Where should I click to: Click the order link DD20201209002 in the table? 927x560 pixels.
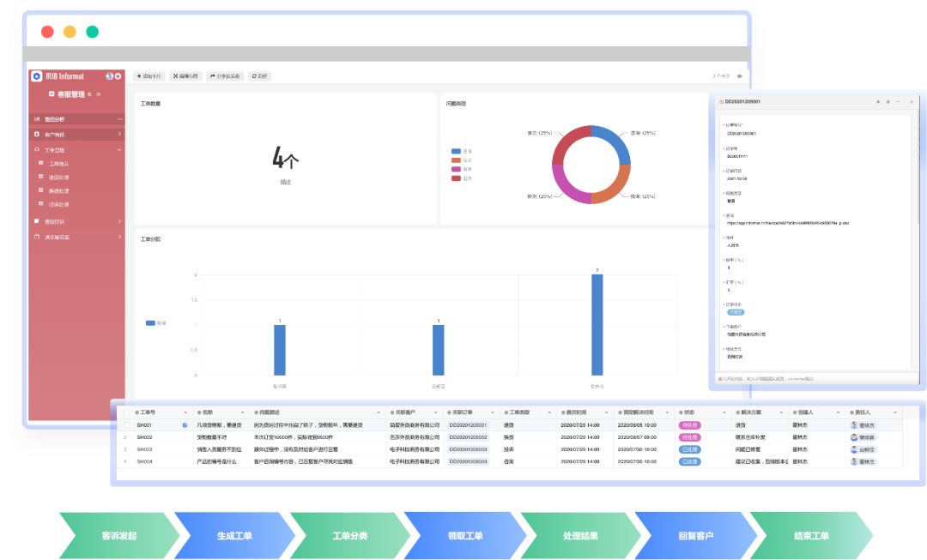(x=469, y=437)
